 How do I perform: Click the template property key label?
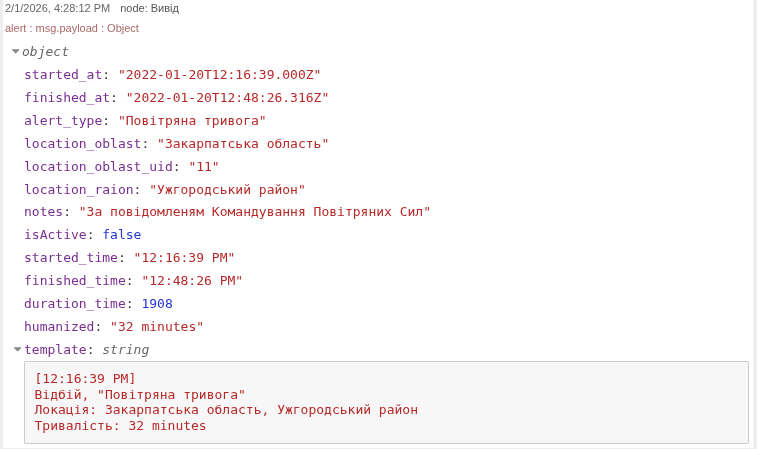click(x=55, y=349)
